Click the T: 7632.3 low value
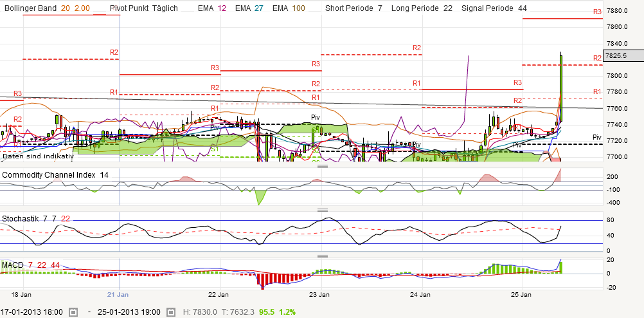 pyautogui.click(x=239, y=312)
